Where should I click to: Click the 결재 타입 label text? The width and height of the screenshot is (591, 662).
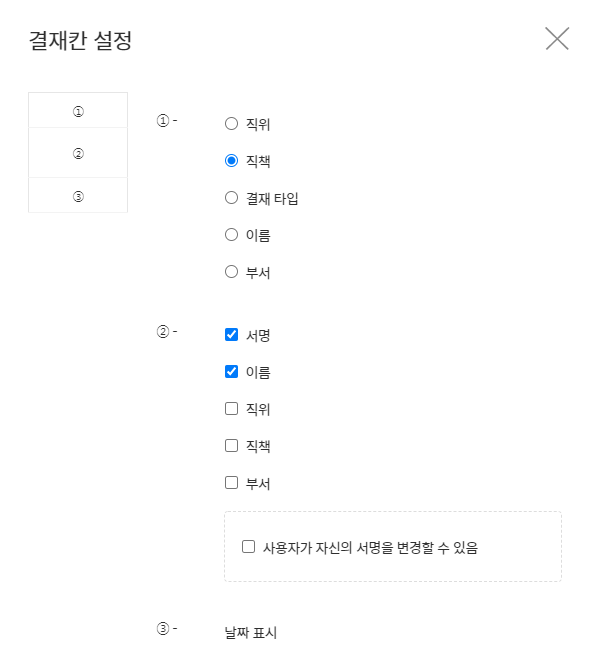272,198
